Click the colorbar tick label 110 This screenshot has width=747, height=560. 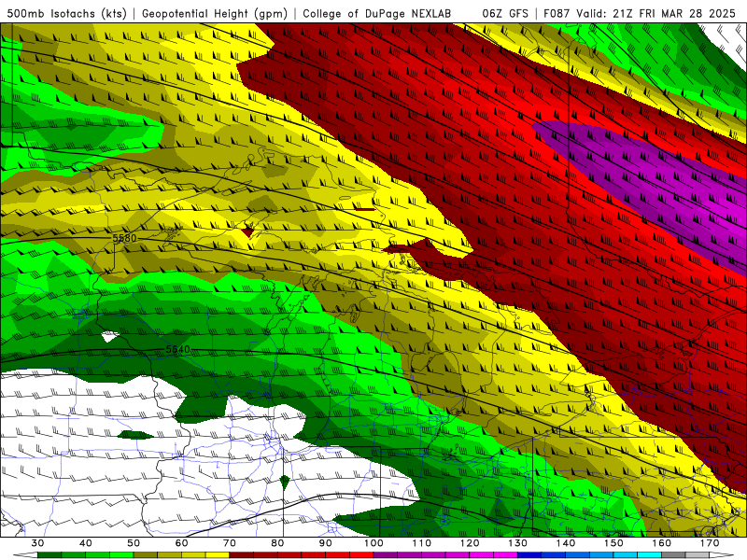coord(422,543)
